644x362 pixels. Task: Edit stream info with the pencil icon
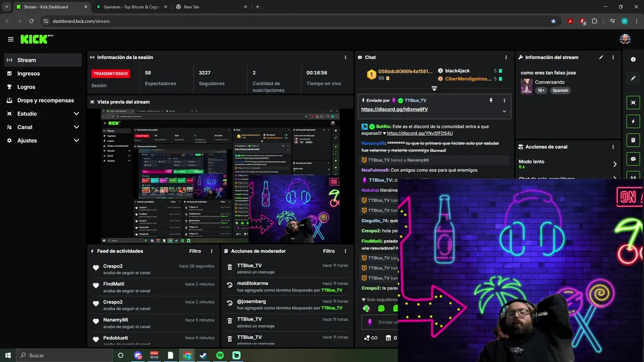(601, 57)
